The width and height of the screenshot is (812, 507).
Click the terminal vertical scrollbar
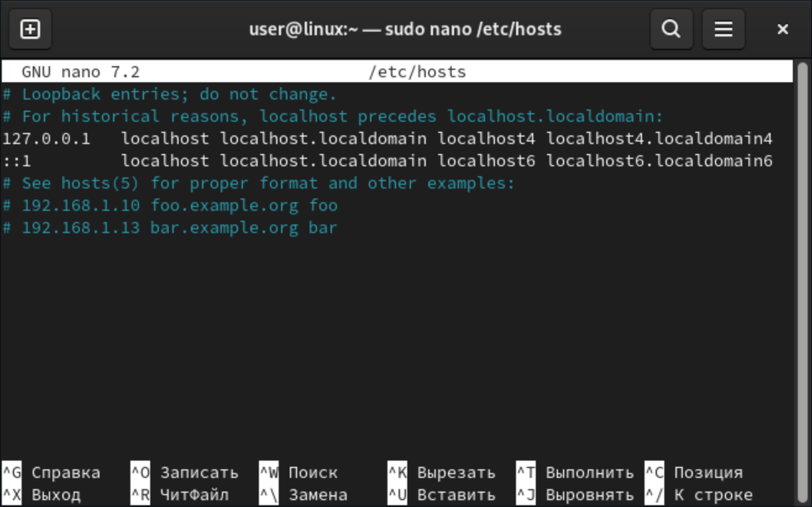[x=802, y=282]
